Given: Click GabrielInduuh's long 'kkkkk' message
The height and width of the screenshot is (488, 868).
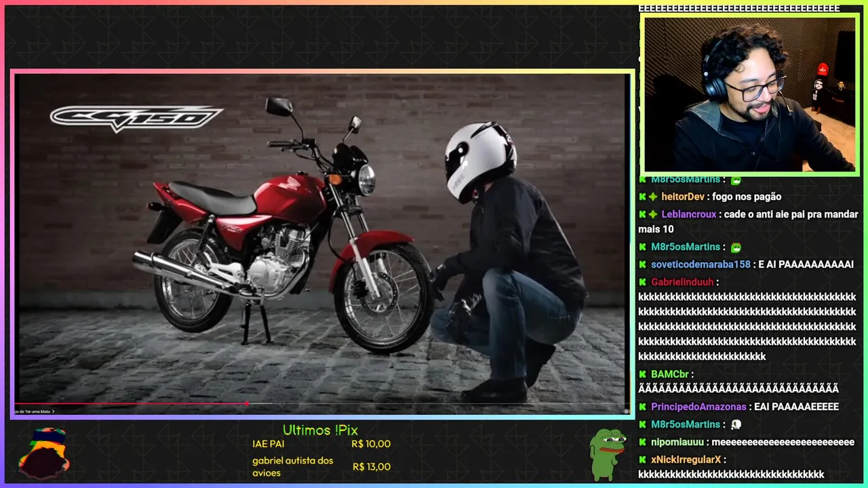Looking at the screenshot, I should [x=747, y=327].
